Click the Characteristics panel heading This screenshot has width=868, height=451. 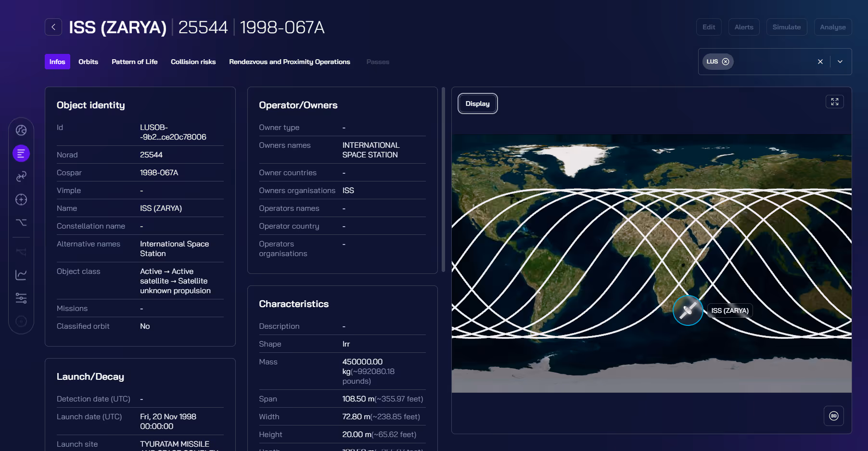[294, 304]
